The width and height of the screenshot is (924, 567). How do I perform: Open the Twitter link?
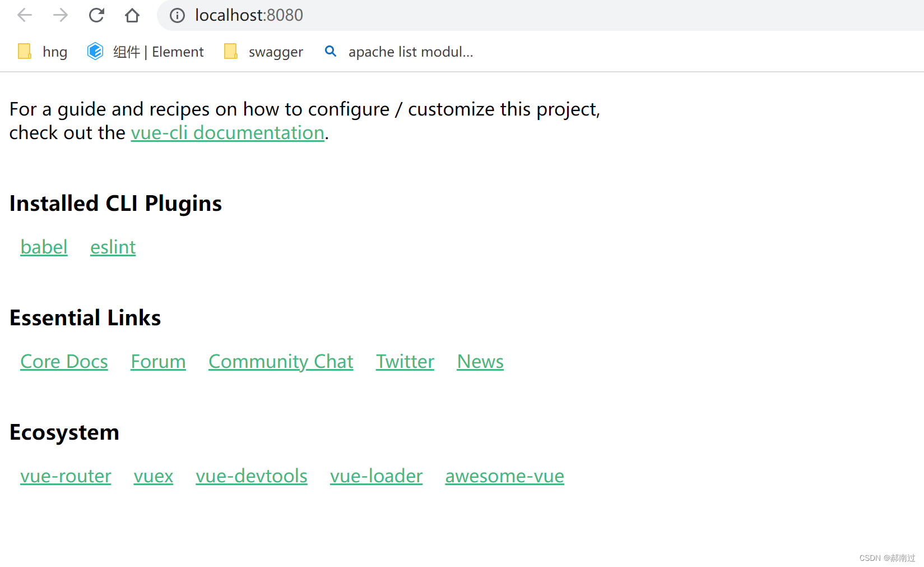pos(405,362)
